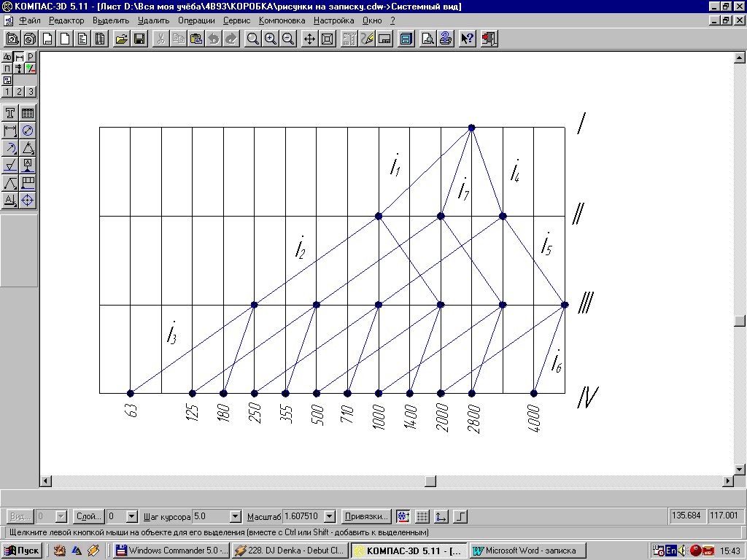
Task: Open the Файл menu
Action: [29, 20]
